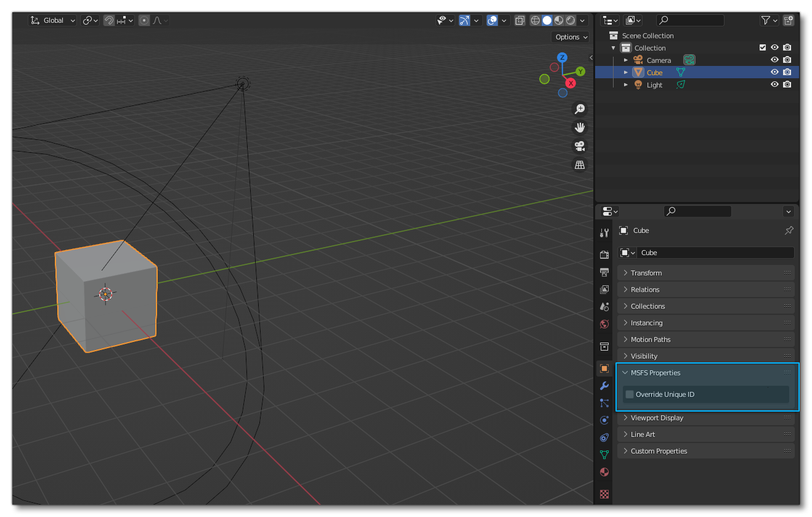Disable Collection in renders camera icon
Viewport: 812px width, 517px height.
[x=787, y=47]
